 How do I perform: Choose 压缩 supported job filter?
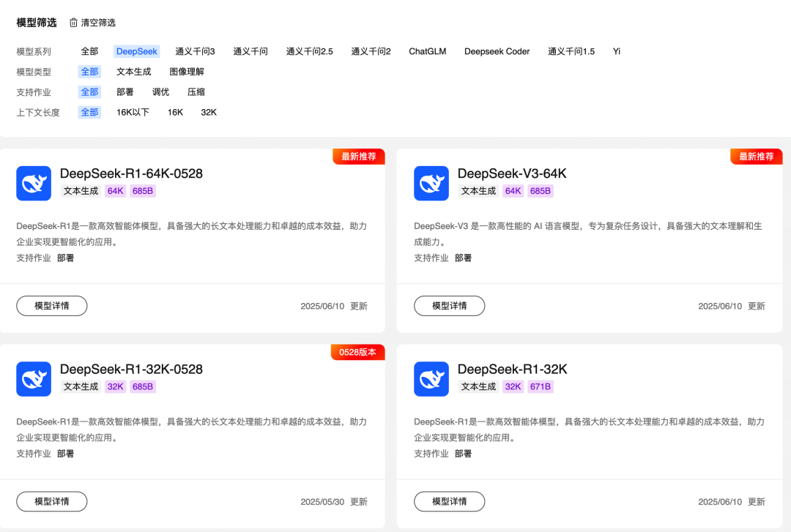coord(196,91)
